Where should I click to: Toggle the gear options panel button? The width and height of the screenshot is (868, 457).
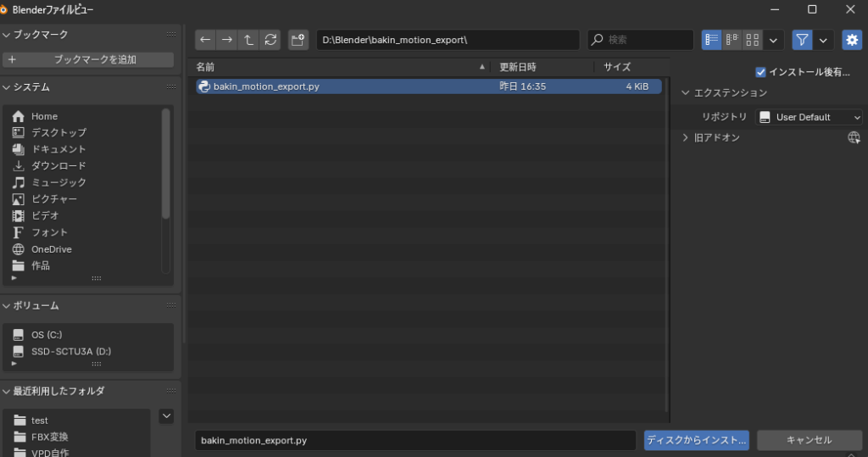[x=851, y=40]
